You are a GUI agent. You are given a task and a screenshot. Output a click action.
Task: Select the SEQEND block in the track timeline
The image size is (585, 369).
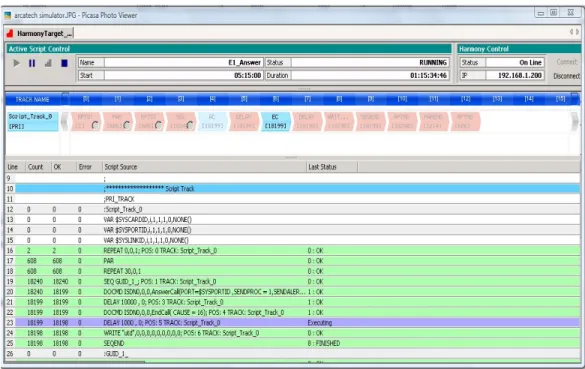pos(370,121)
